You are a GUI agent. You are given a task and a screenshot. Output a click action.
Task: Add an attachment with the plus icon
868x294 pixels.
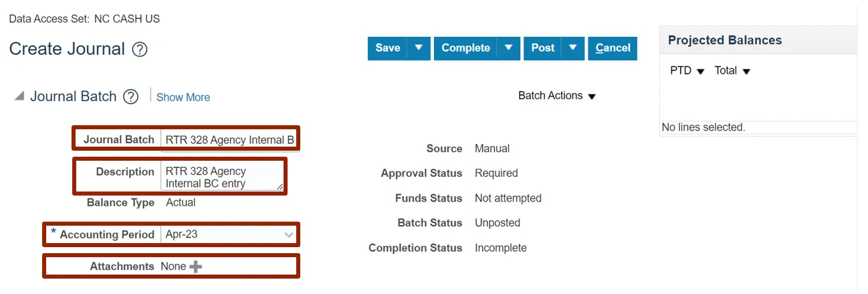(195, 267)
